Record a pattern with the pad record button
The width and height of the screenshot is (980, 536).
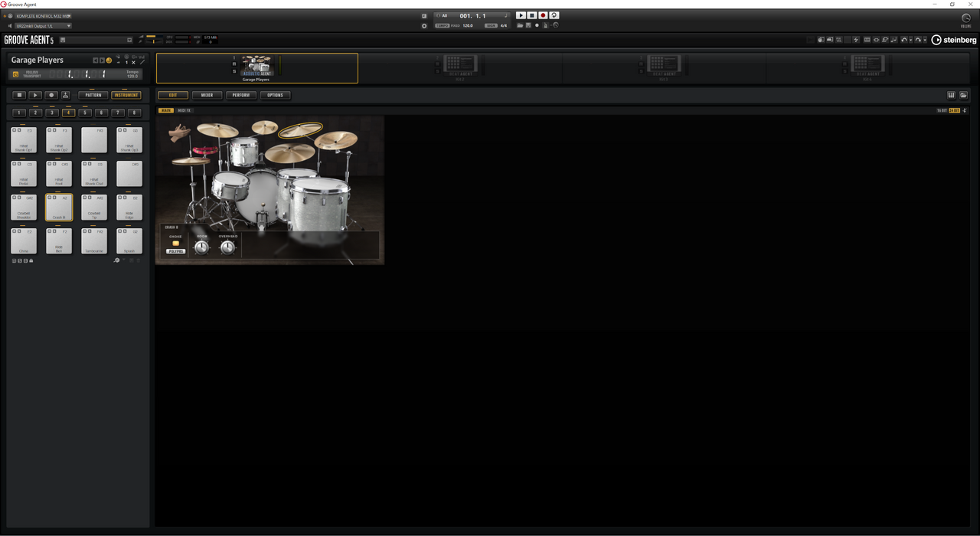click(x=51, y=95)
